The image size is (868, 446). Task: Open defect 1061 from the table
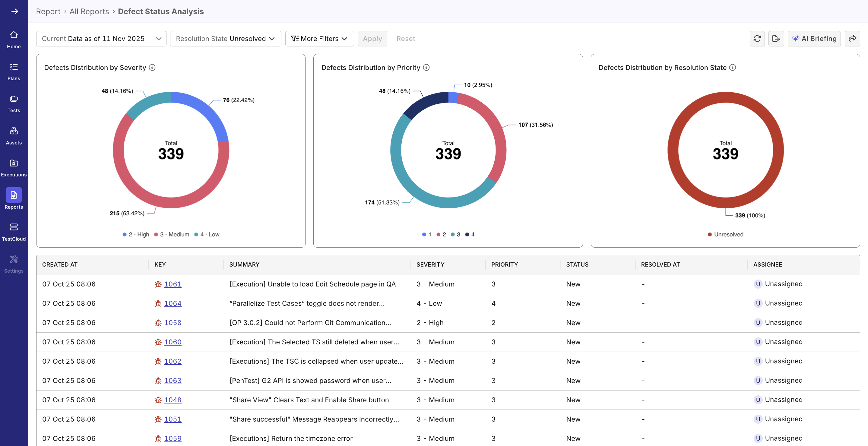173,284
